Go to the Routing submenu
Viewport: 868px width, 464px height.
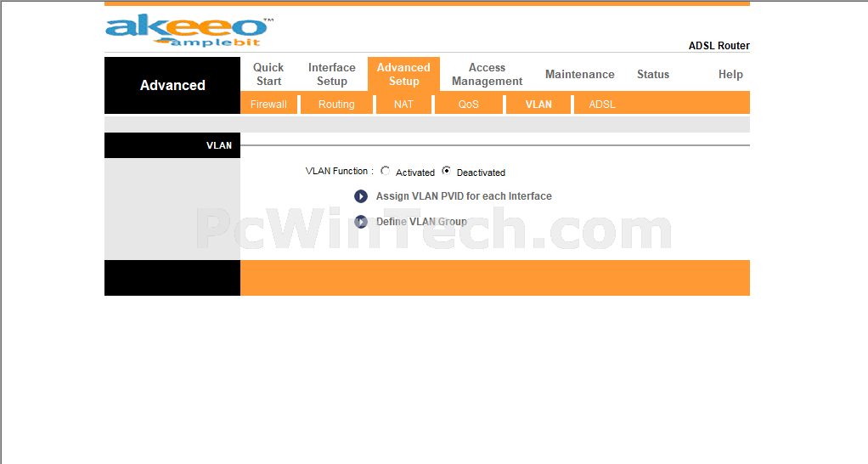[336, 104]
